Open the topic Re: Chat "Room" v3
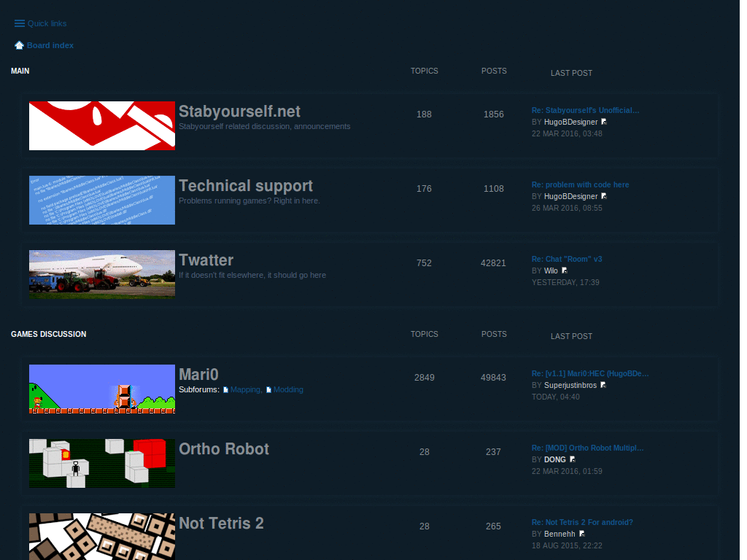The image size is (747, 560). tap(567, 258)
